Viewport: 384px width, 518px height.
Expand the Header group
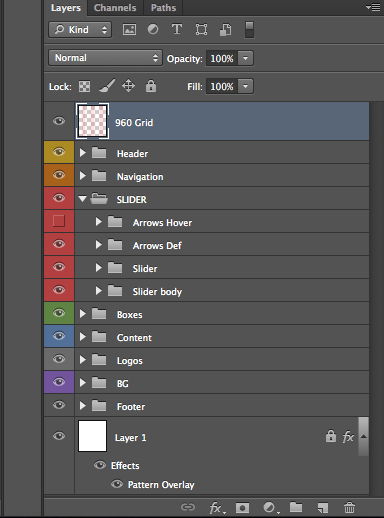(x=83, y=153)
